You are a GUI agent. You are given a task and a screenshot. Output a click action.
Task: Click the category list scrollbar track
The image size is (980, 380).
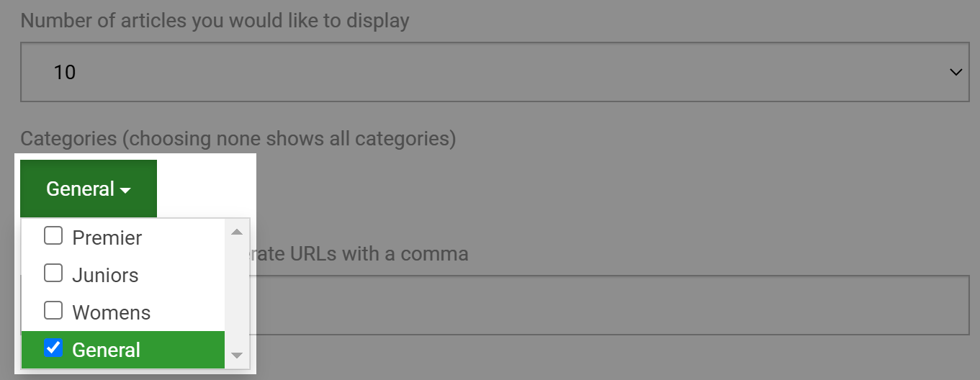tap(236, 294)
